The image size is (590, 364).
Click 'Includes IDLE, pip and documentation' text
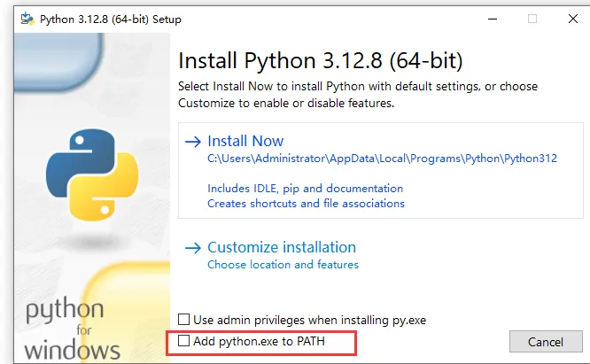305,189
